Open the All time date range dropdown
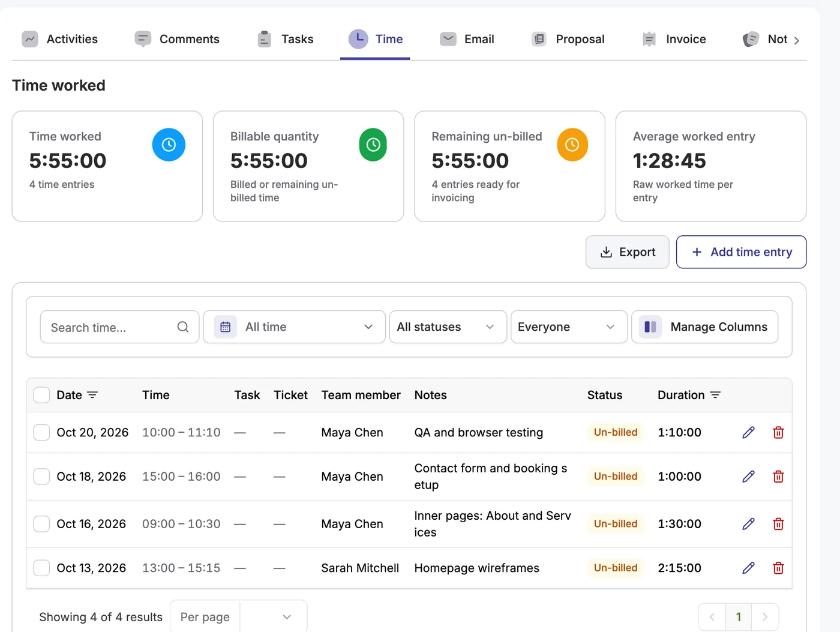The image size is (840, 632). pyautogui.click(x=295, y=327)
